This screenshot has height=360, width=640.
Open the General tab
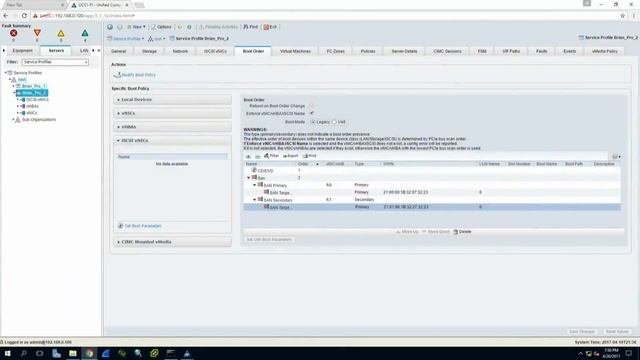tap(118, 51)
